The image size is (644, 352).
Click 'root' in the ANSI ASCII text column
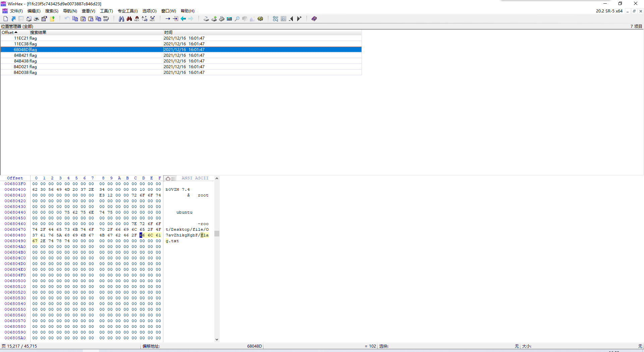coord(203,195)
